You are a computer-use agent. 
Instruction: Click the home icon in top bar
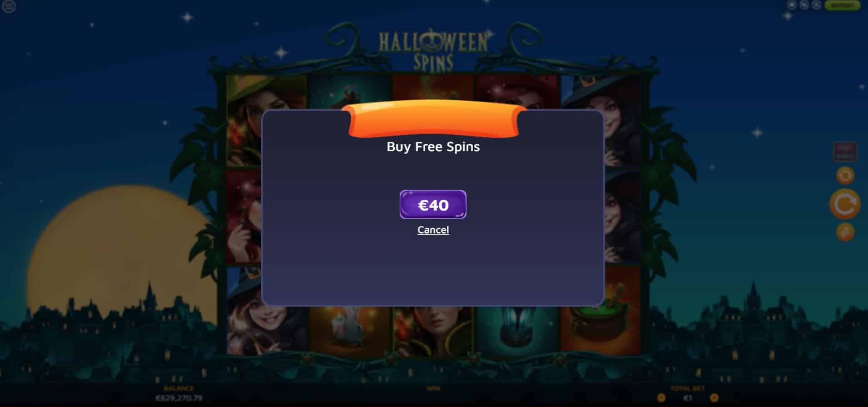pos(792,5)
